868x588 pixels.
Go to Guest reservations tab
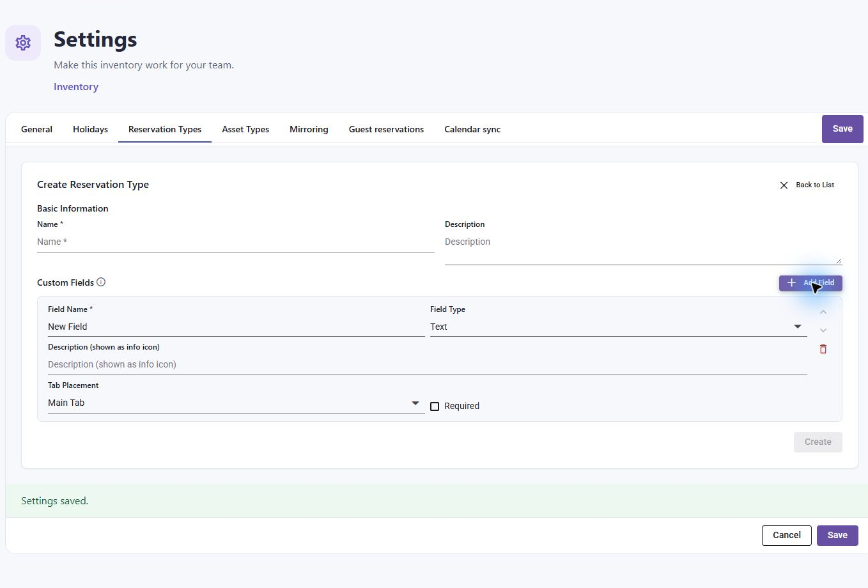click(386, 129)
